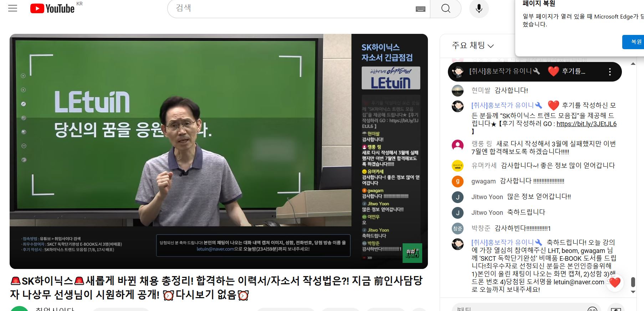Image resolution: width=644 pixels, height=311 pixels.
Task: Click the video player to pause playback
Action: coord(219,151)
